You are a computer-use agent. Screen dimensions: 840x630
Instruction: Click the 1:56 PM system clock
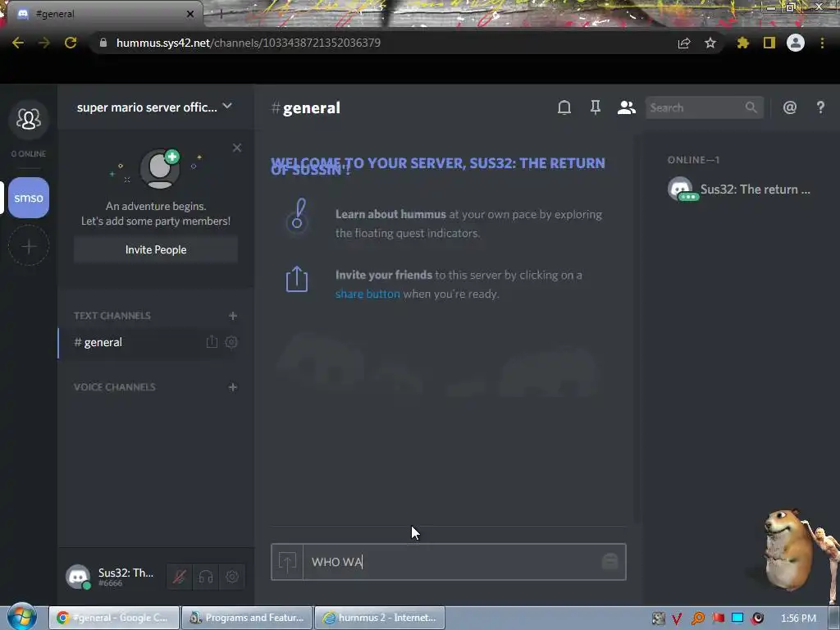[798, 619]
